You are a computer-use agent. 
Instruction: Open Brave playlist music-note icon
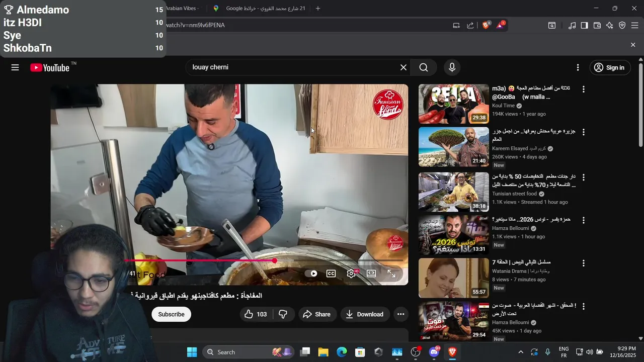[572, 25]
